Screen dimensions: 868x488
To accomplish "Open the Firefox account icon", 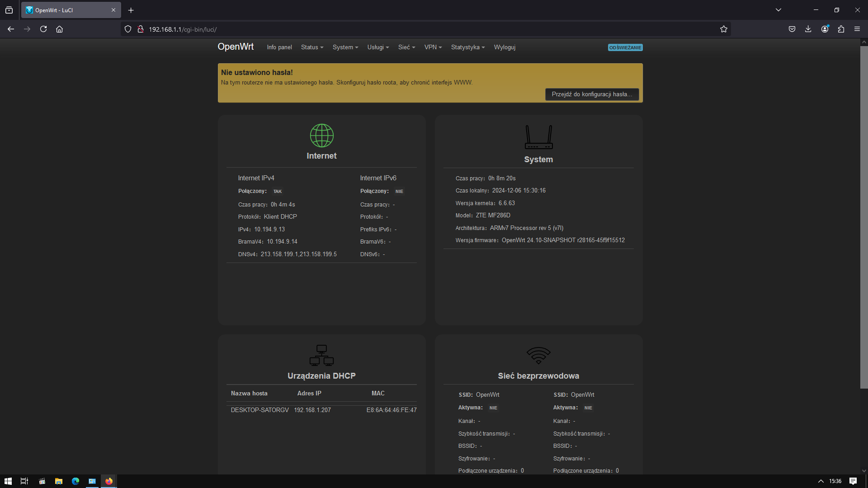I will pyautogui.click(x=825, y=29).
